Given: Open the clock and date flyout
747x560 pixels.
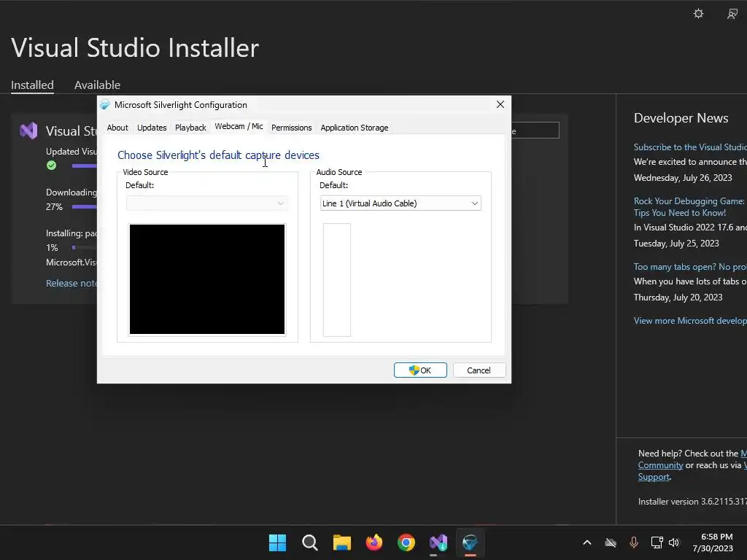Looking at the screenshot, I should [x=713, y=542].
